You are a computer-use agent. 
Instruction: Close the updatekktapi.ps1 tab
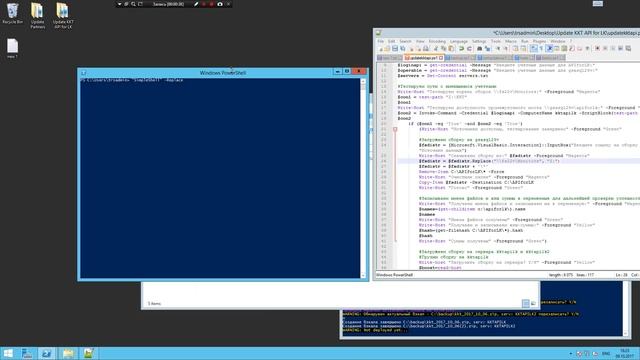pyautogui.click(x=441, y=58)
